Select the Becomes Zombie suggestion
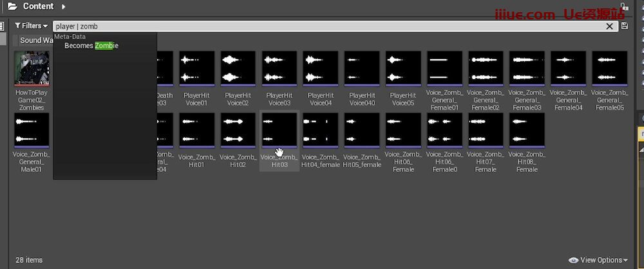Viewport: 644px width, 269px height. click(91, 46)
